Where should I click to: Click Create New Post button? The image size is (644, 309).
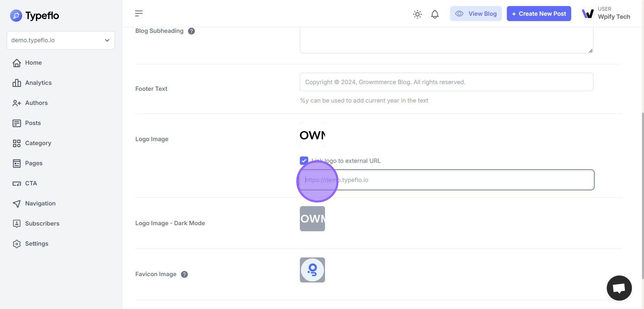pyautogui.click(x=539, y=14)
